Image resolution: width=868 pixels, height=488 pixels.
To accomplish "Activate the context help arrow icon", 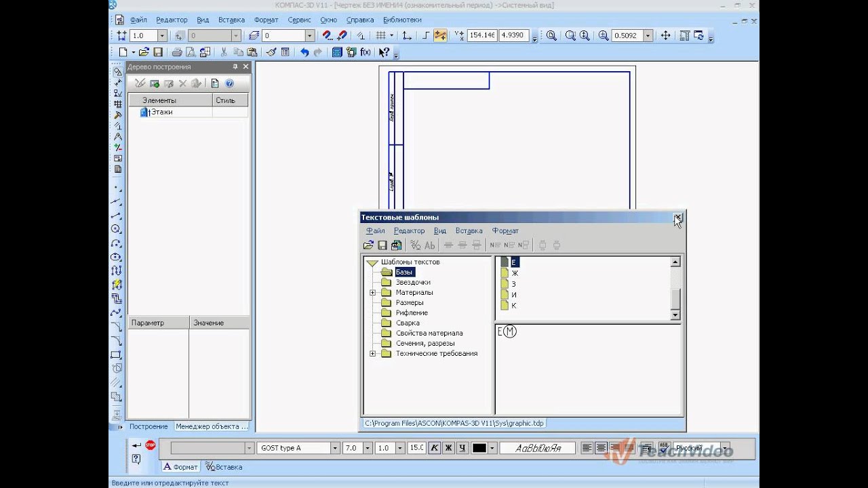I will coord(384,52).
